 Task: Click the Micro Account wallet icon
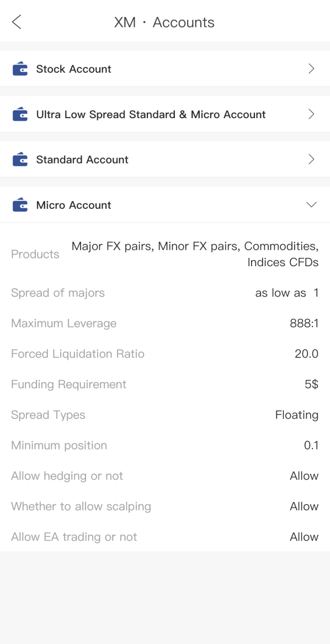[x=20, y=204]
